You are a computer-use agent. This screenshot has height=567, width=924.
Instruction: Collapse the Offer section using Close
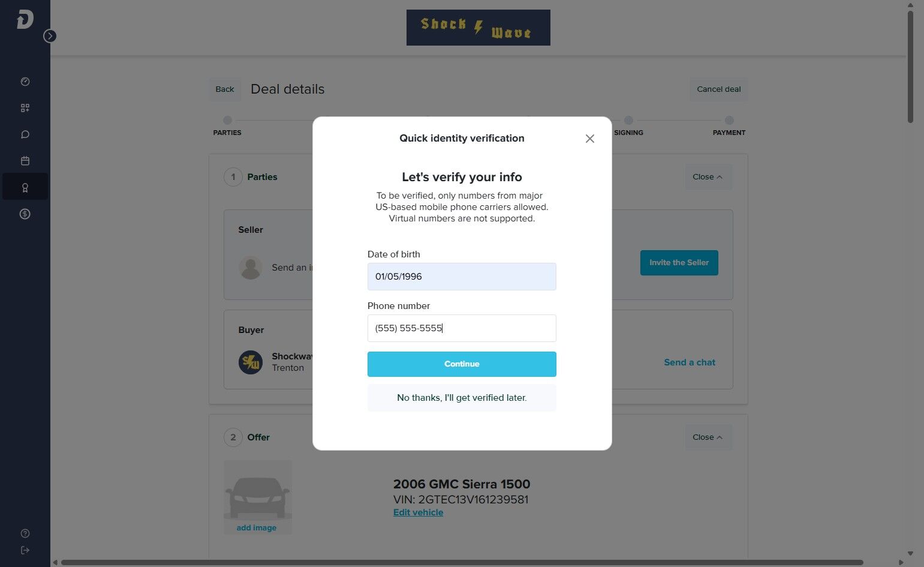(x=708, y=437)
